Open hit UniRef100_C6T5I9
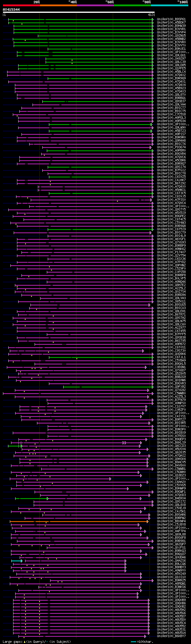The height and width of the screenshot is (644, 191). (171, 229)
